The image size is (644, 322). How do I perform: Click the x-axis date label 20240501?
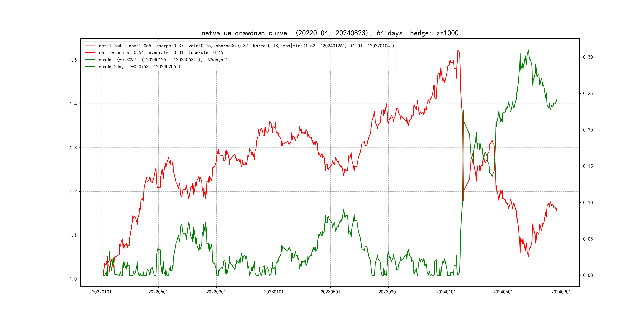pyautogui.click(x=503, y=292)
